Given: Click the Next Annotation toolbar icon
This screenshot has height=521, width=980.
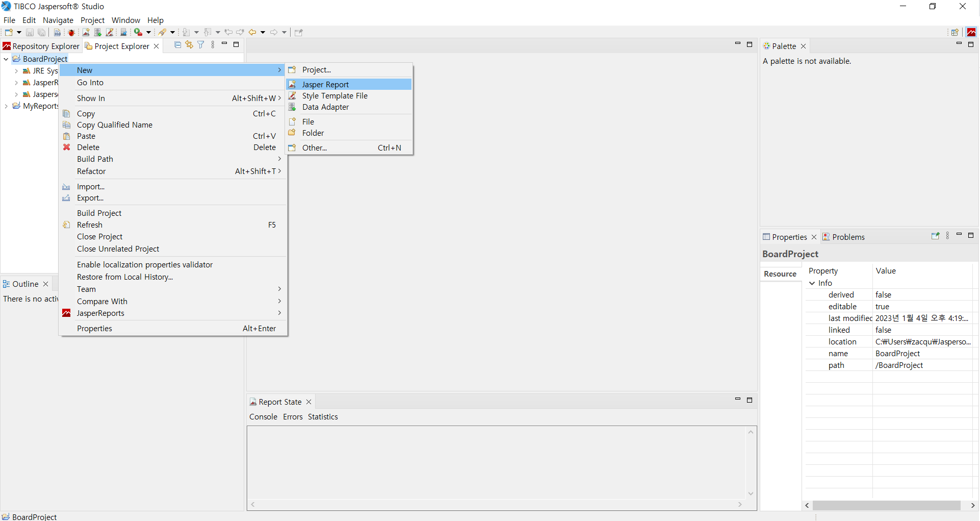Looking at the screenshot, I should click(186, 32).
